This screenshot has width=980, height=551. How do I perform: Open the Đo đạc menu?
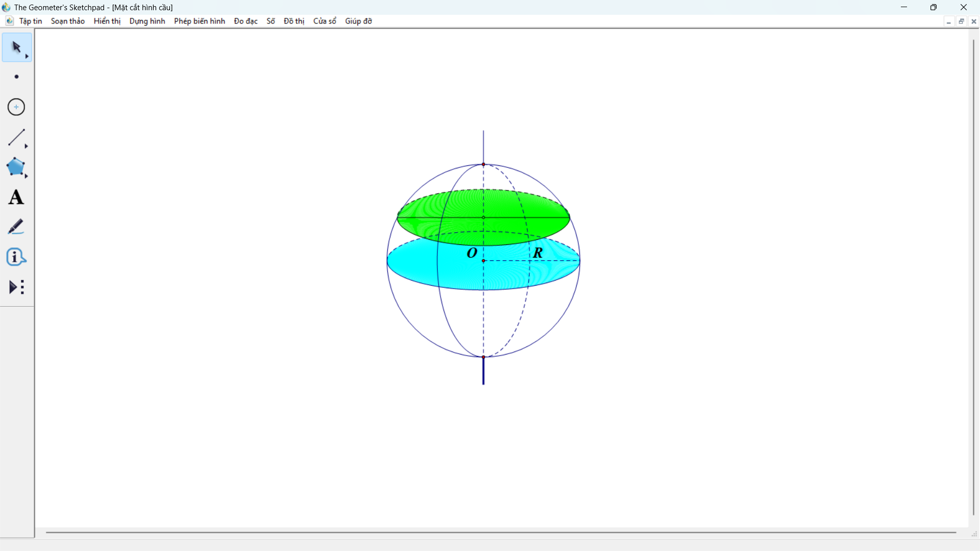(246, 21)
